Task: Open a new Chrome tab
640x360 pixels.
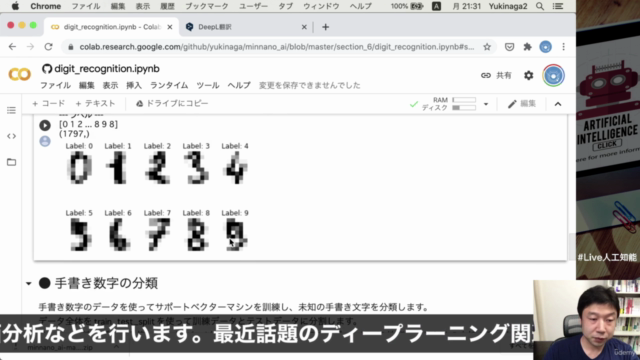Action: coord(325,27)
